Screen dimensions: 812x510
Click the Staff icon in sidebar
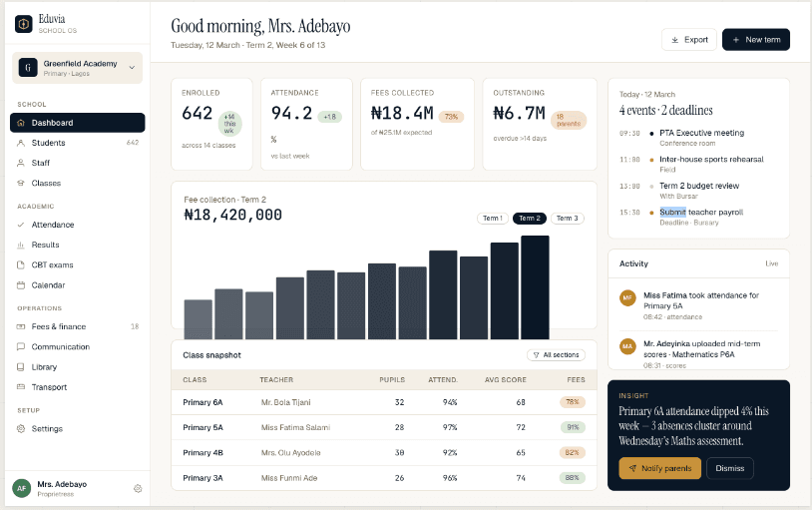[21, 163]
